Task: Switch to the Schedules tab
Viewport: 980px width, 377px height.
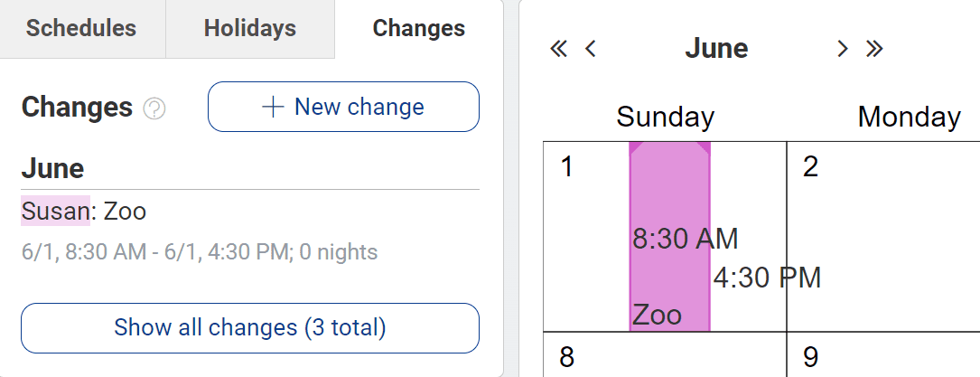Action: click(81, 29)
